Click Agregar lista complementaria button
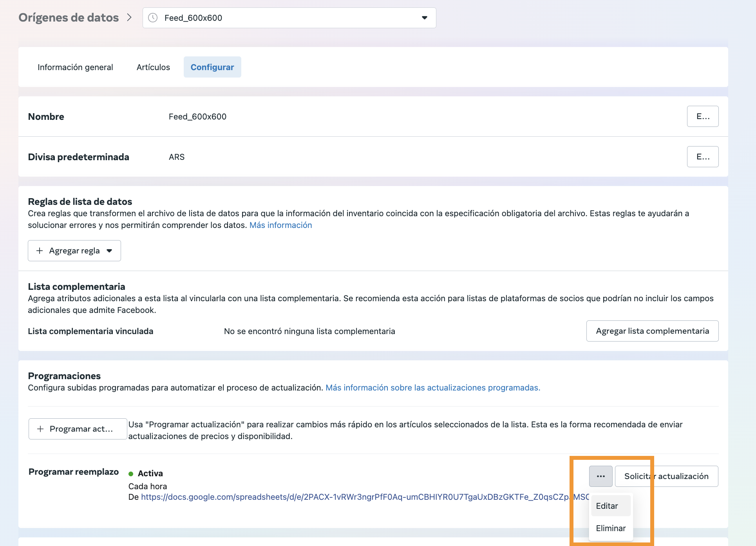The width and height of the screenshot is (756, 546). (652, 331)
